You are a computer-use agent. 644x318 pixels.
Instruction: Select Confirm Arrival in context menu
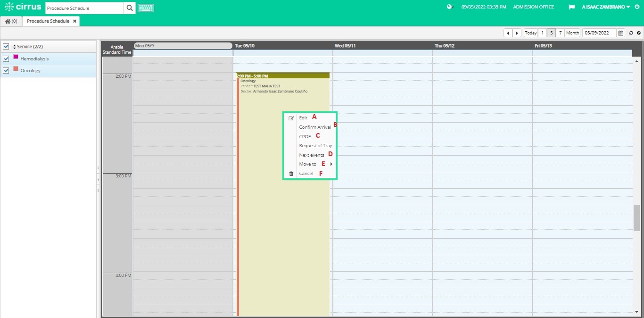pyautogui.click(x=315, y=127)
